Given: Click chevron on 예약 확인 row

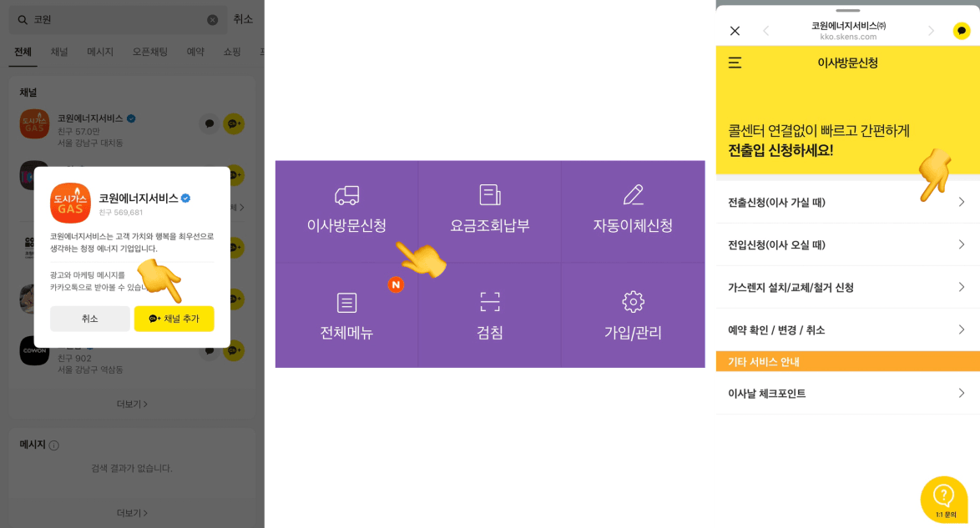Looking at the screenshot, I should click(x=962, y=329).
